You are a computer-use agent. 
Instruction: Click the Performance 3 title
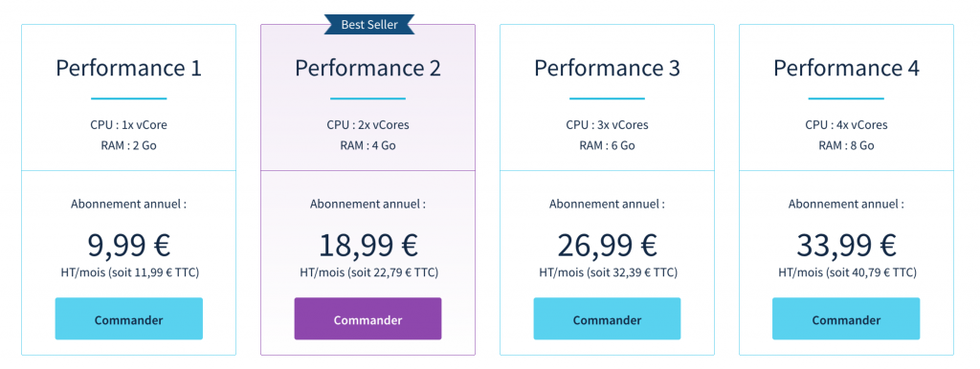(607, 68)
